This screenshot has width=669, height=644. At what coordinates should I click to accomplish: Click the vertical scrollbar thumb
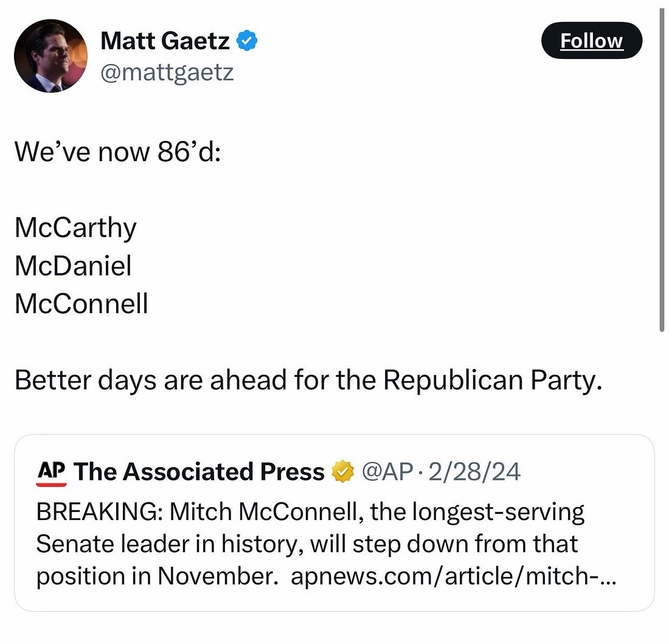(x=662, y=170)
